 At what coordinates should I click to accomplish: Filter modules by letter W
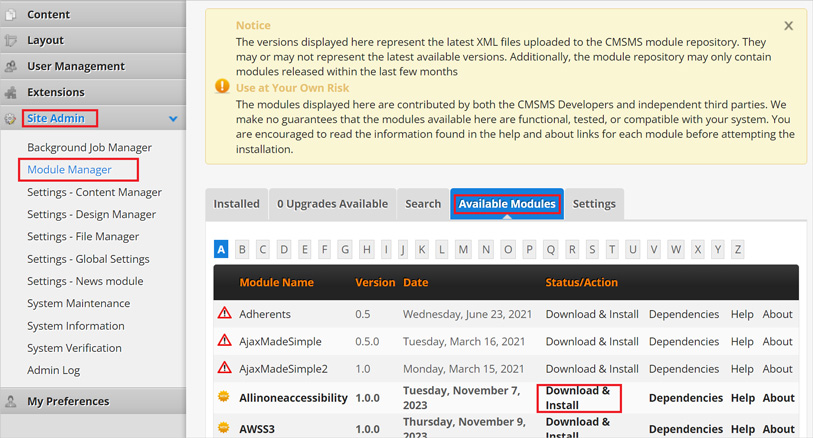[676, 249]
